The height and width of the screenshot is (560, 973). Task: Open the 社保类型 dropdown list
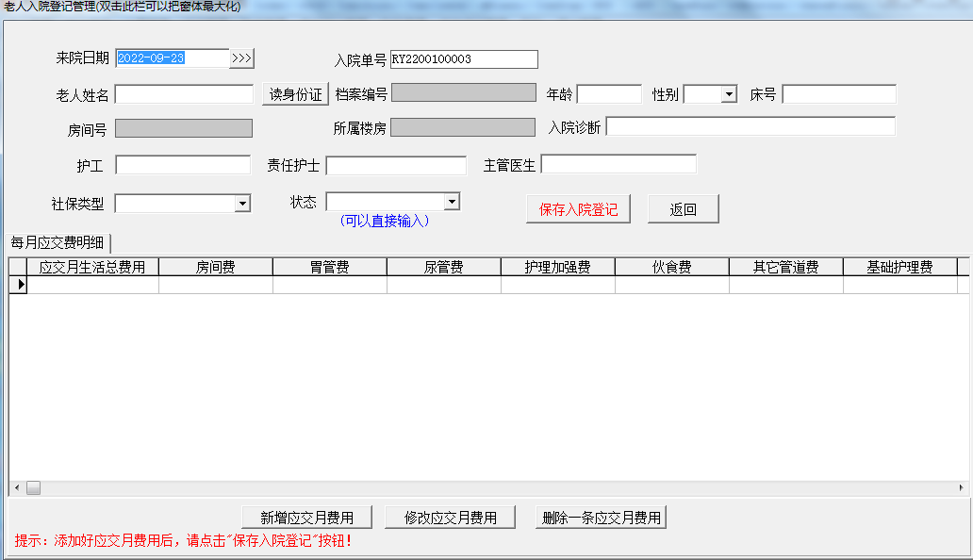[242, 204]
